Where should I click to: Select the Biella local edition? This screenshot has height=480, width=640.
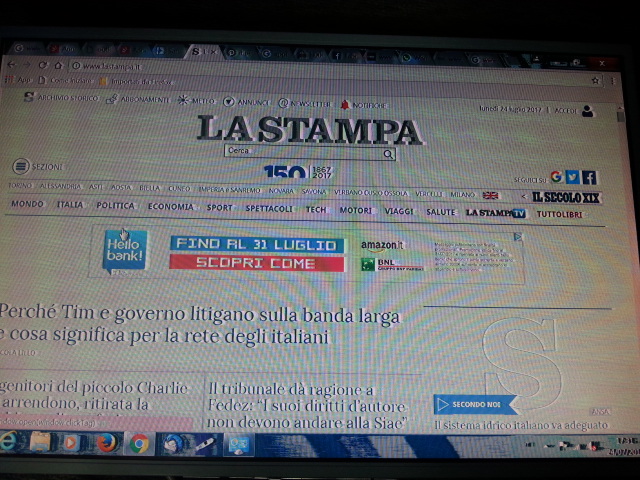(149, 188)
